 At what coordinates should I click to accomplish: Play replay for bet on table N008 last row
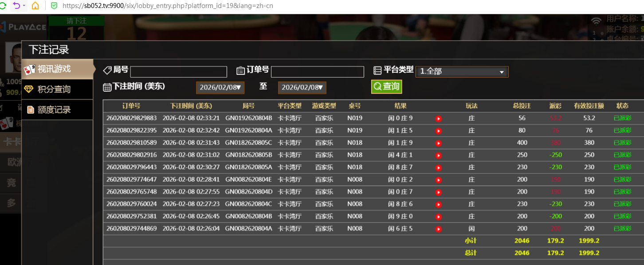click(439, 228)
